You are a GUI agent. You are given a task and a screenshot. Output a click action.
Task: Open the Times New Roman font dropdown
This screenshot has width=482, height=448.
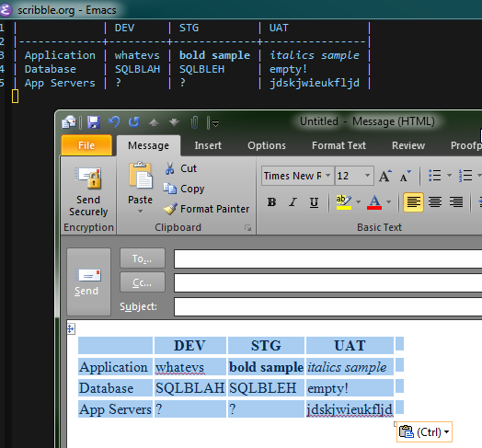point(328,176)
